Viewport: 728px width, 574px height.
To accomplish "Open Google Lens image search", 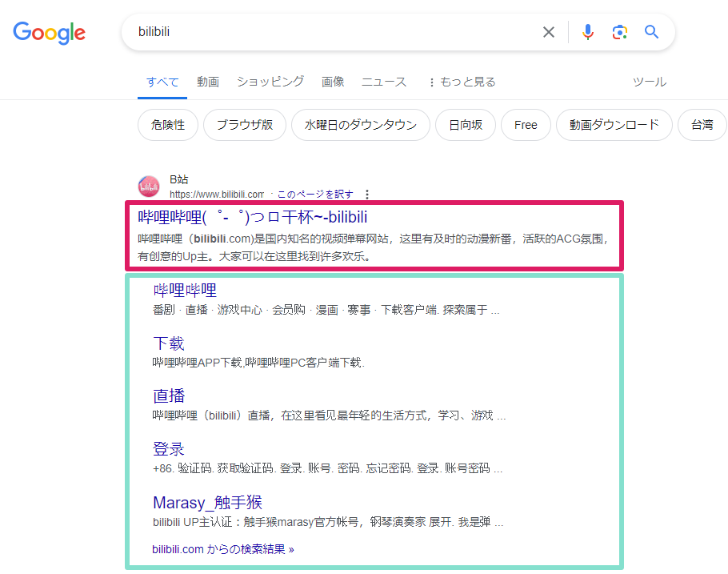I will tap(619, 32).
